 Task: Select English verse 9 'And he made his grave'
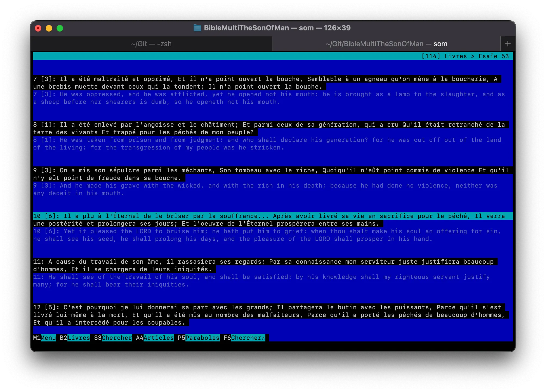pos(265,189)
